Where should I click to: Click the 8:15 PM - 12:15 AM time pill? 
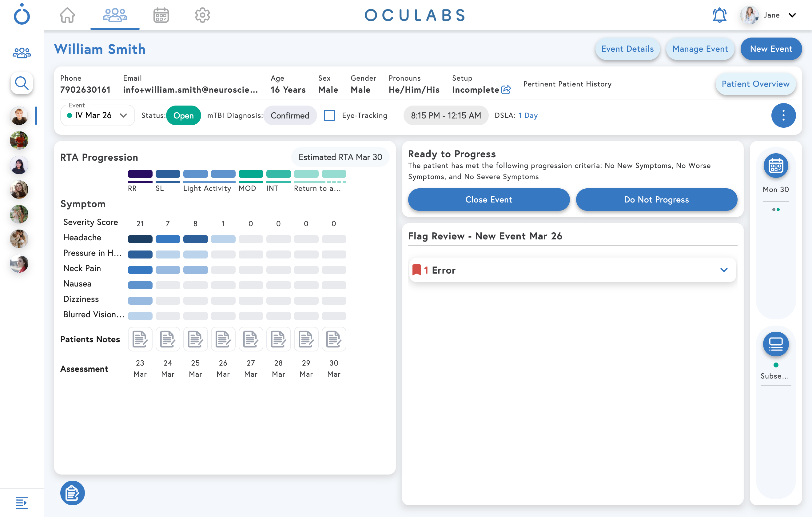click(446, 115)
